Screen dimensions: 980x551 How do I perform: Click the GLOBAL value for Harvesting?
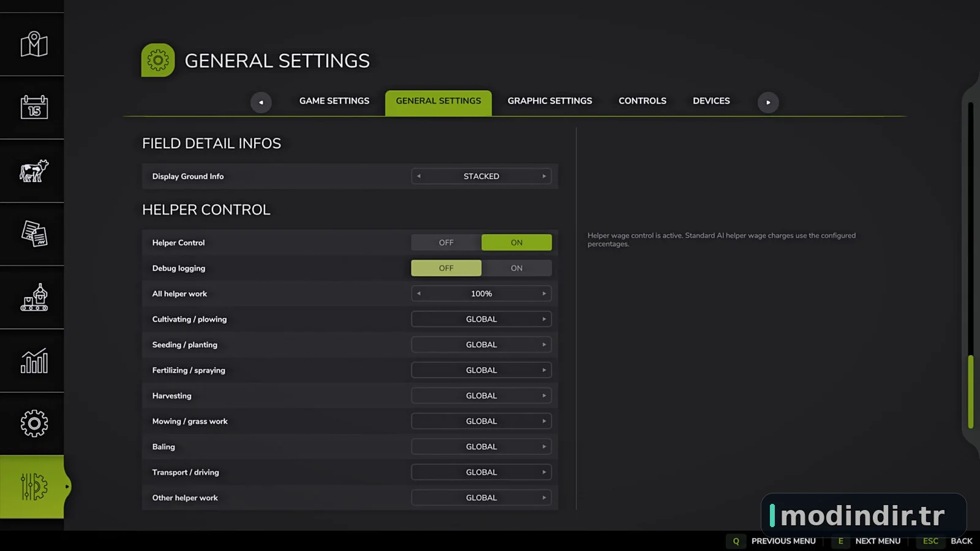point(481,395)
